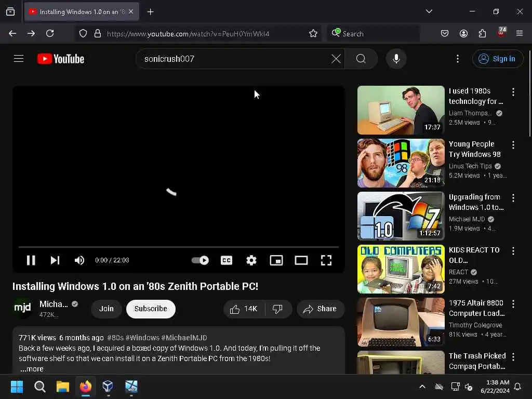Open player settings gear
532x399 pixels.
click(x=251, y=260)
